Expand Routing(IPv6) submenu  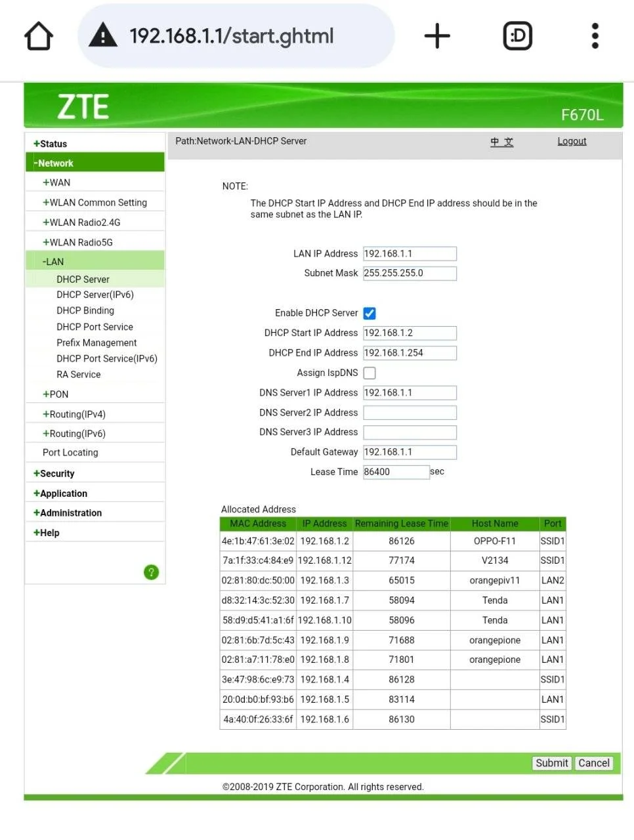pos(74,434)
